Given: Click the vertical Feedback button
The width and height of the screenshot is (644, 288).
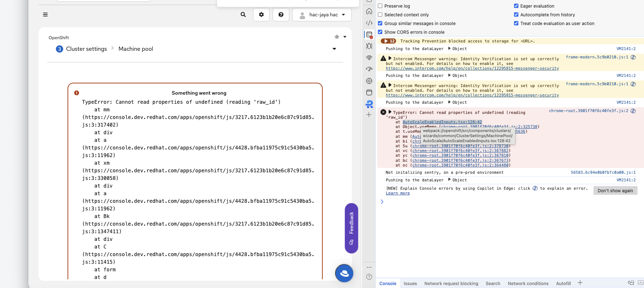Looking at the screenshot, I should coord(351,228).
